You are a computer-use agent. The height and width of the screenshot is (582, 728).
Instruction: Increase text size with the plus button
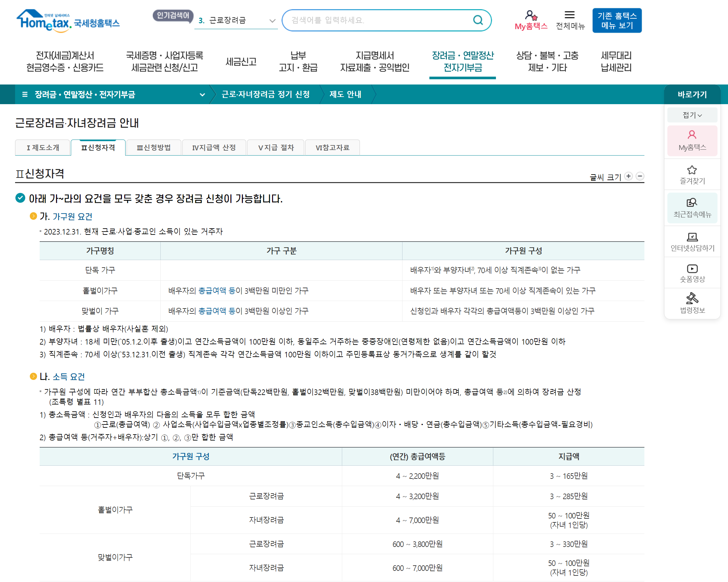(628, 176)
